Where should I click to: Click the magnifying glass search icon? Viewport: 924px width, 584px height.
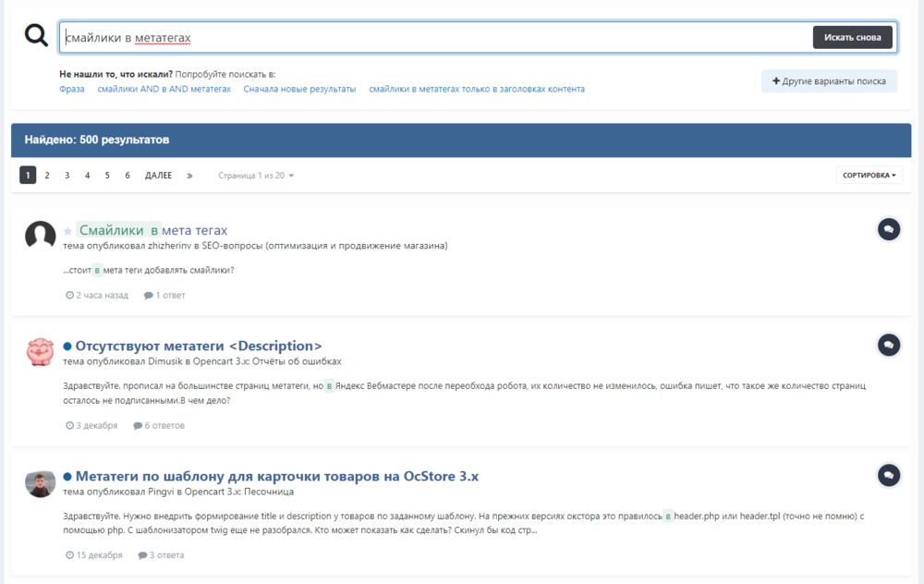click(36, 35)
